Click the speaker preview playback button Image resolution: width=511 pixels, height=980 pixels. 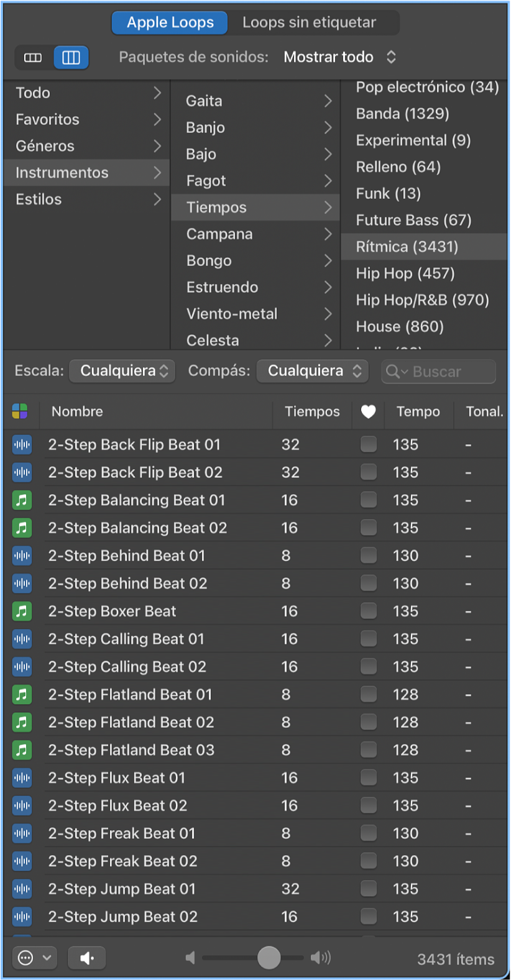click(x=86, y=958)
